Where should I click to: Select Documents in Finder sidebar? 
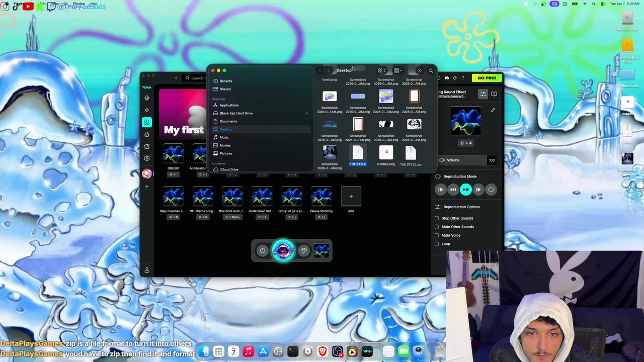262,121
